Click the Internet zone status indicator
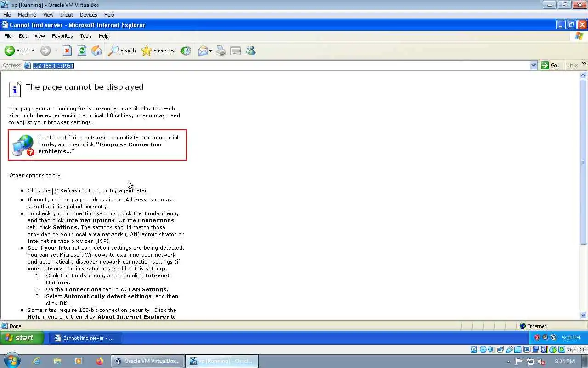The image size is (588, 368). click(533, 326)
